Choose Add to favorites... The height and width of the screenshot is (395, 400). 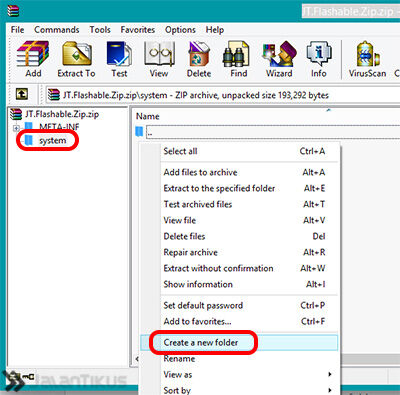click(239, 321)
